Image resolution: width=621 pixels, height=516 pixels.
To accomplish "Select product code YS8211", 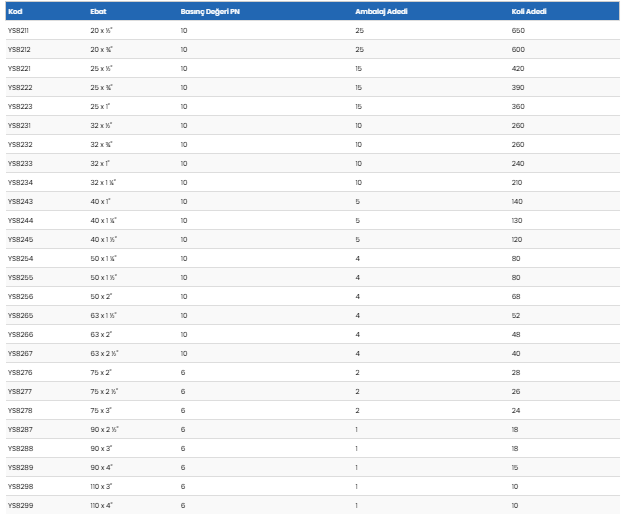I will pos(19,31).
